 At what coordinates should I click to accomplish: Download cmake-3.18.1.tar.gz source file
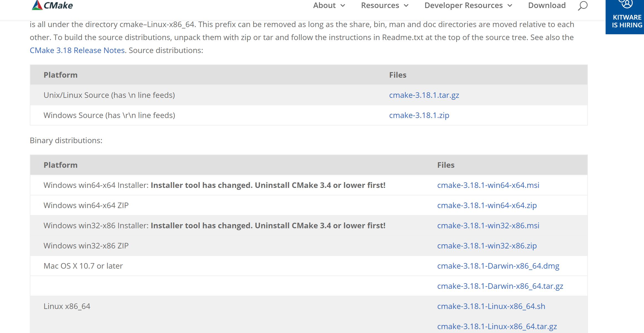point(424,95)
